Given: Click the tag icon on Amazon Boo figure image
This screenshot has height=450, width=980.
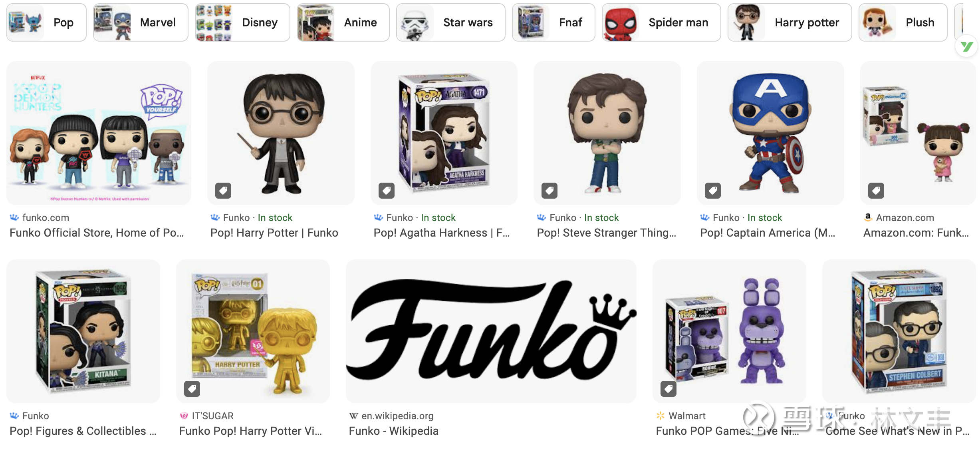Looking at the screenshot, I should 876,191.
